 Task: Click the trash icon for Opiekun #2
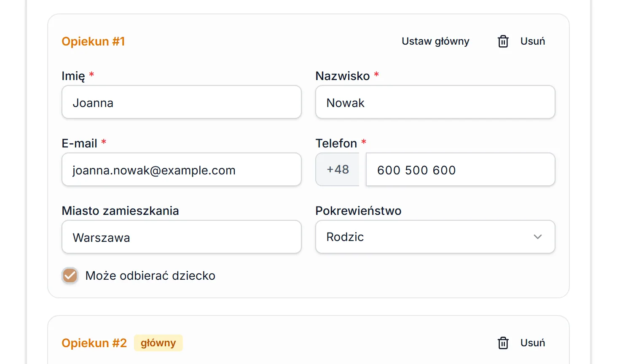tap(503, 343)
